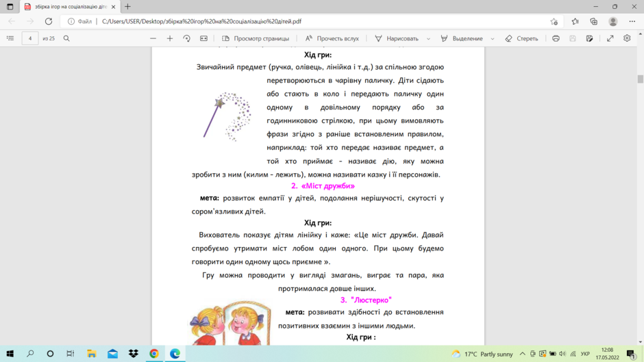Screen dimensions: 644x362
Task: Click the page number input field
Action: 30,38
